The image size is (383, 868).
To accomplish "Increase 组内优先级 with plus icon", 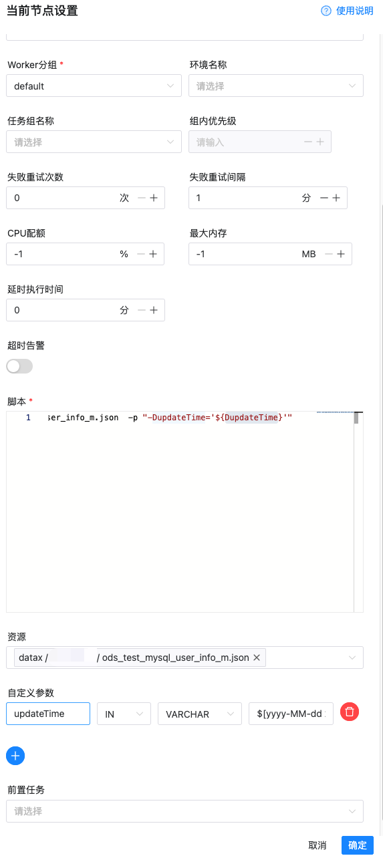I will (320, 142).
